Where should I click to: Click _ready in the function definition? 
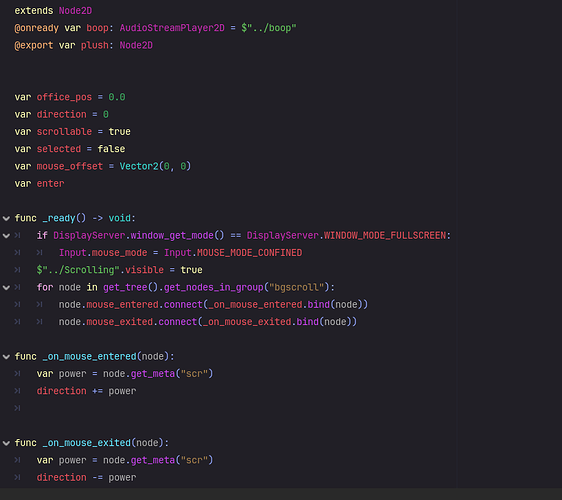coord(59,218)
